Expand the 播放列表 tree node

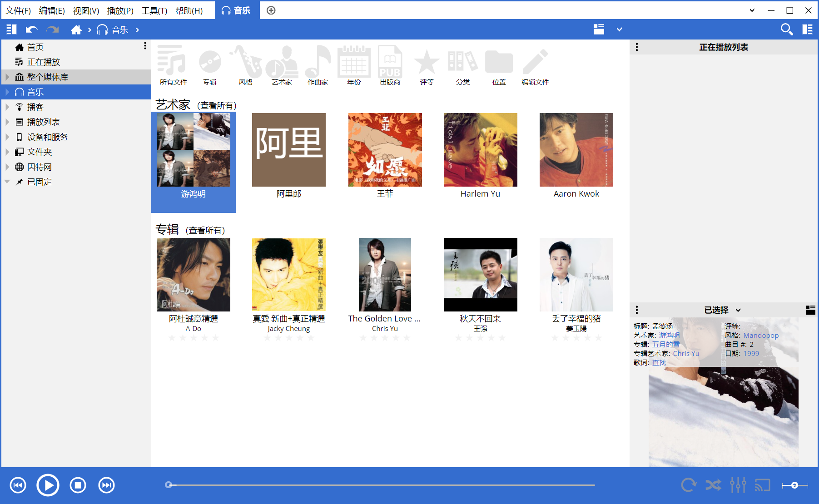[x=7, y=122]
